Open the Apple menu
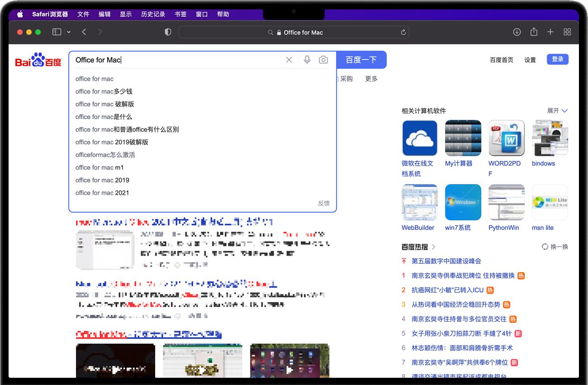 20,14
